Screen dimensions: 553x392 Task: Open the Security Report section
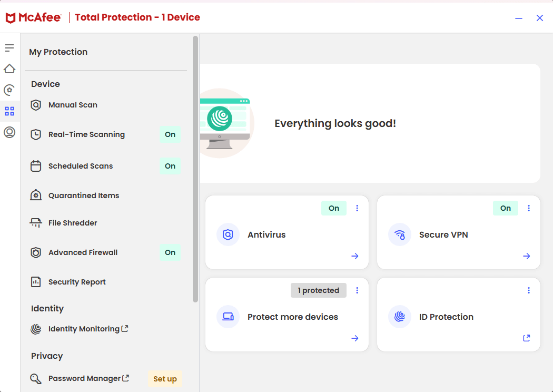[76, 282]
